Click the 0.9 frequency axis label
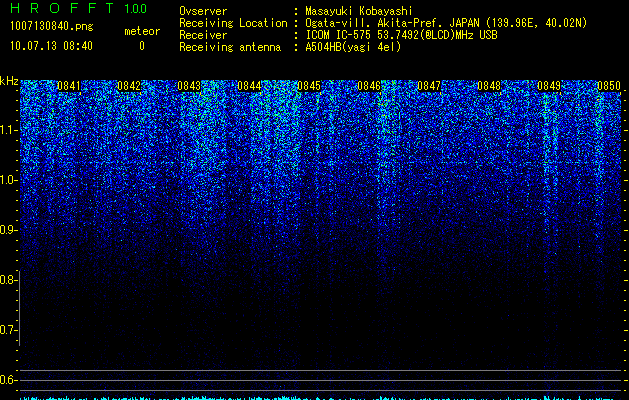The width and height of the screenshot is (629, 400). (x=9, y=230)
